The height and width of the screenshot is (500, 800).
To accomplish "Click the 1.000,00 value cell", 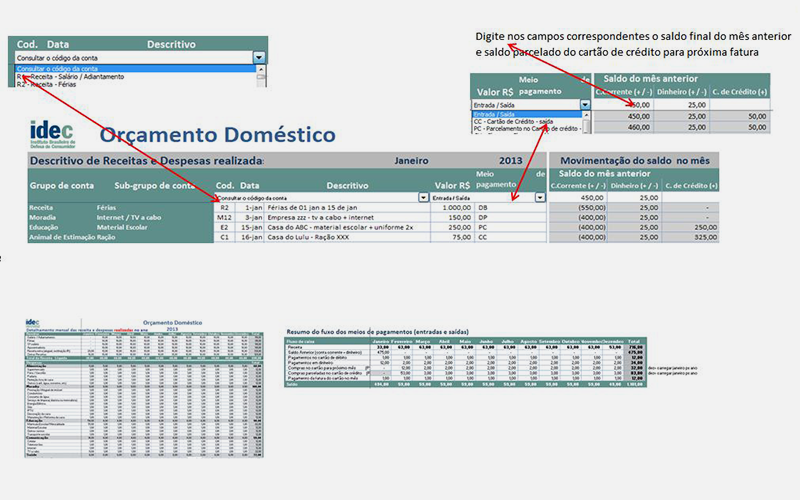I will [450, 207].
